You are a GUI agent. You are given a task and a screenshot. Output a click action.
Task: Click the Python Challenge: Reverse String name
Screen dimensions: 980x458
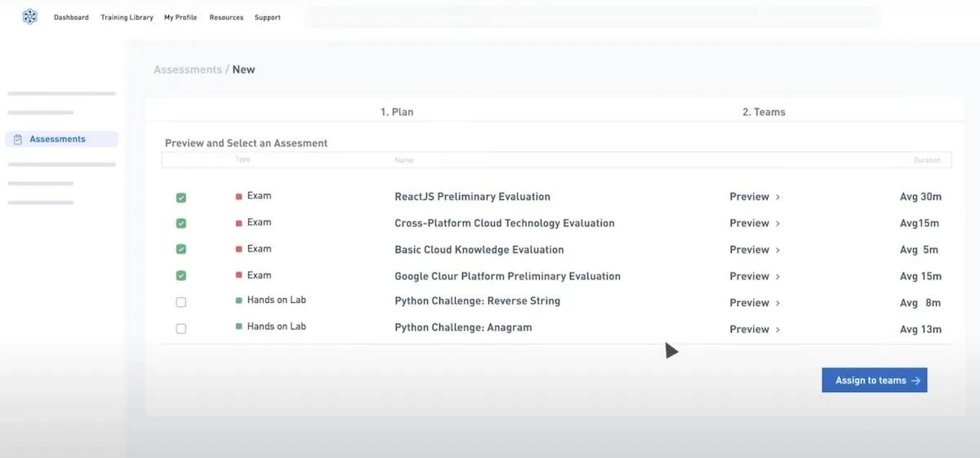tap(477, 301)
